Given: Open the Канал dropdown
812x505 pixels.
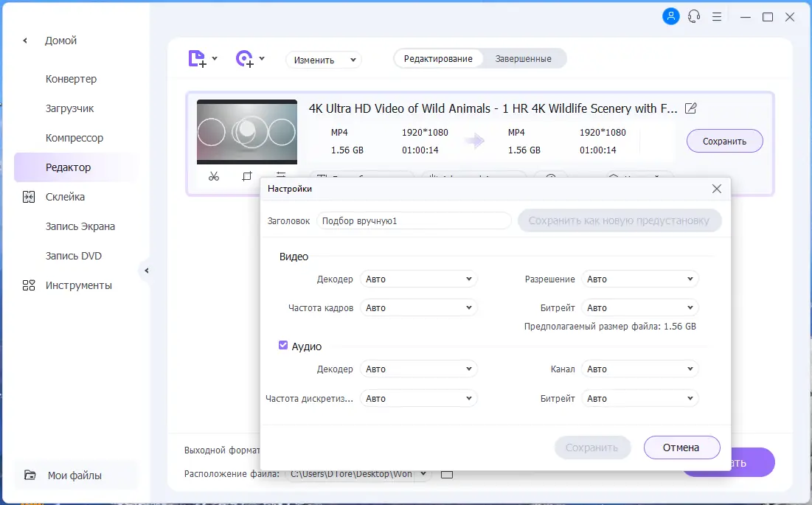Looking at the screenshot, I should [x=640, y=369].
